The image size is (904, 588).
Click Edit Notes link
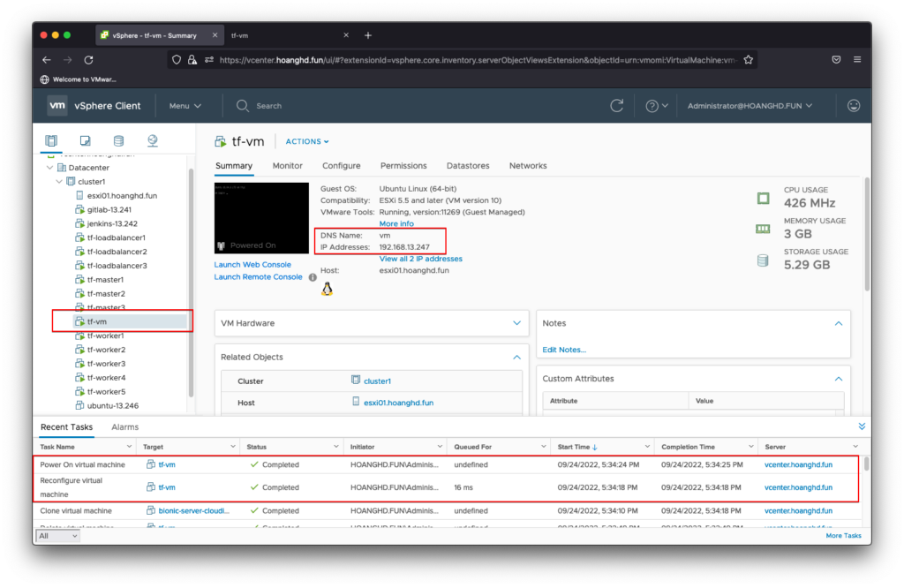pyautogui.click(x=564, y=350)
